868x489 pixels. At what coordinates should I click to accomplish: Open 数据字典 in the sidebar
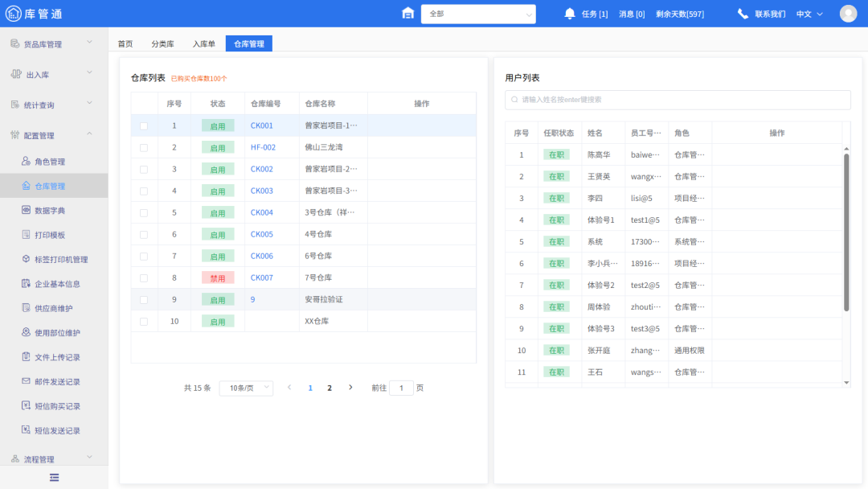50,211
